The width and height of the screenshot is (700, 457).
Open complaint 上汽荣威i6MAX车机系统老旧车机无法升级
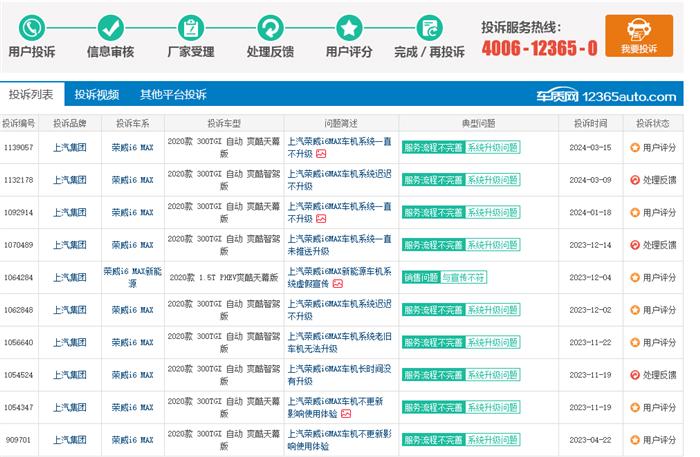pos(339,342)
